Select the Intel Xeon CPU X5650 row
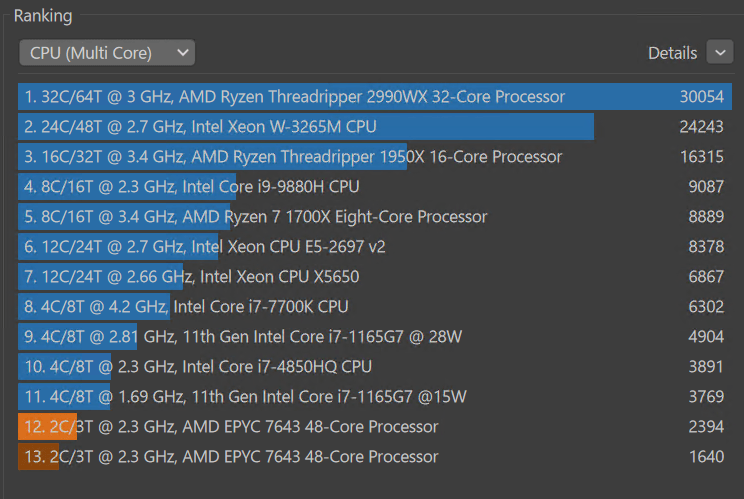Viewport: 744px width, 499px height. point(375,277)
